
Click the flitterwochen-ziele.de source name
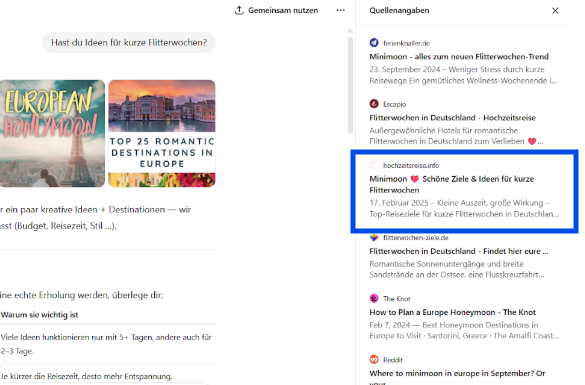point(416,238)
